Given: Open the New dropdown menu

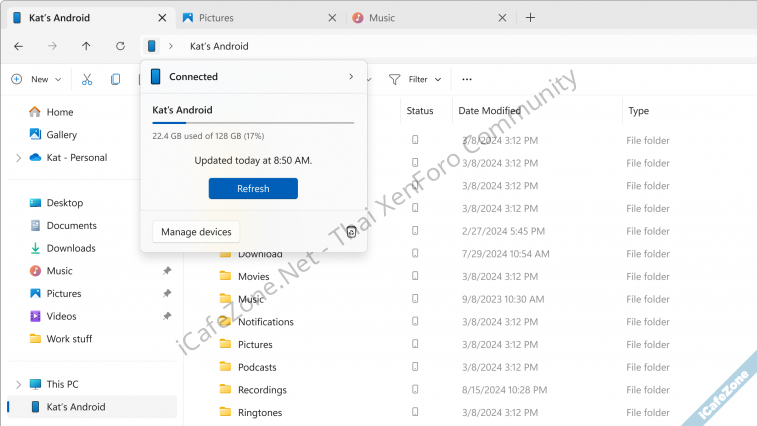Looking at the screenshot, I should [36, 79].
